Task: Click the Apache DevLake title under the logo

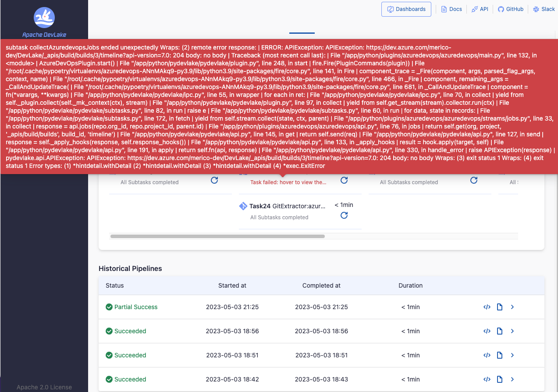Action: [44, 35]
